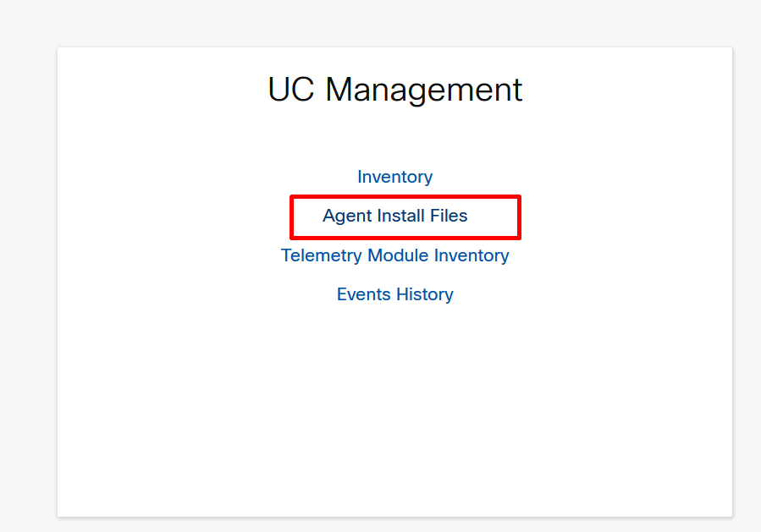Screen dimensions: 761x532
Task: Select the highlighted Agent Install Files option
Action: coord(394,216)
